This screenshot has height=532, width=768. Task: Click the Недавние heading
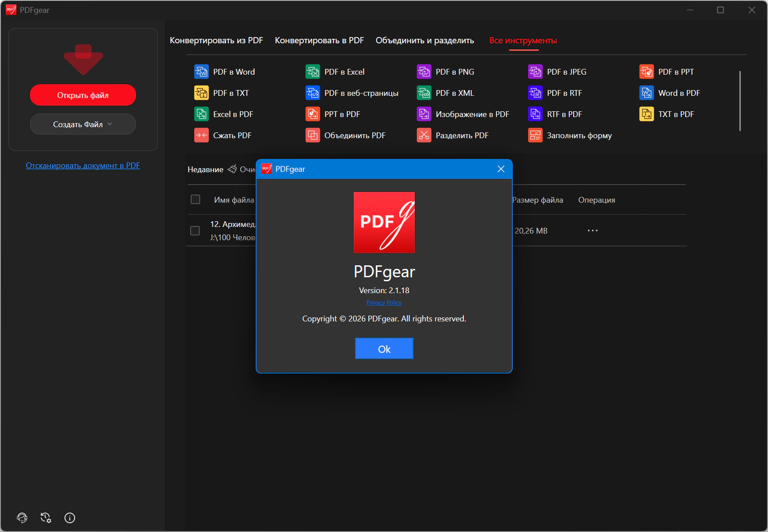(205, 170)
